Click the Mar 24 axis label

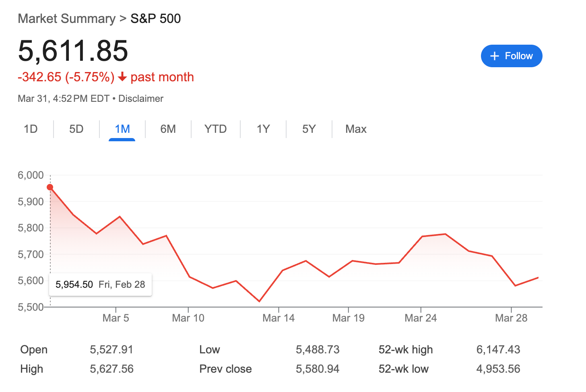click(421, 318)
